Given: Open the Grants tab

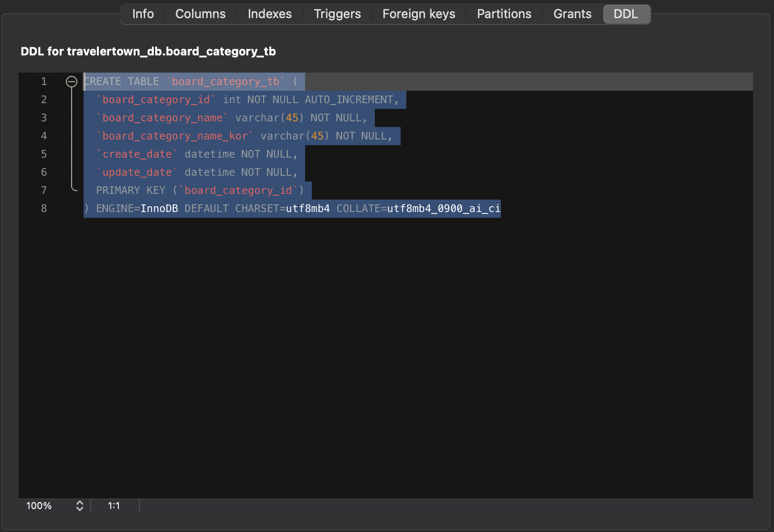Looking at the screenshot, I should [572, 14].
